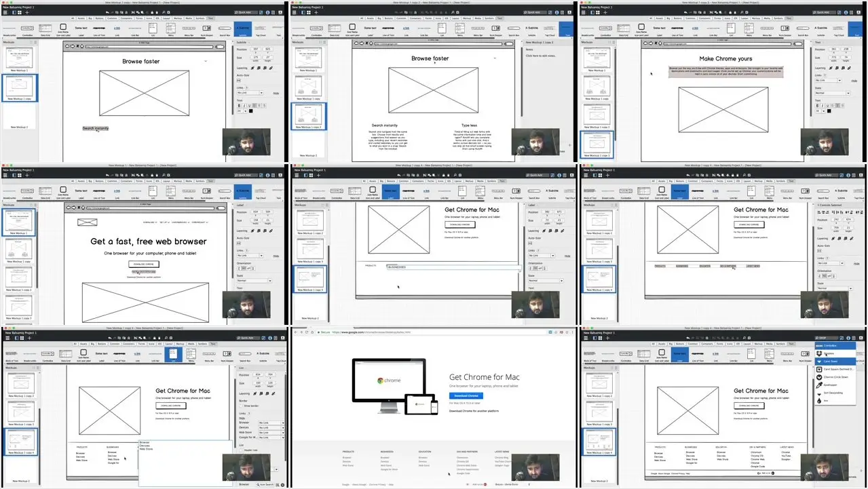Click the Chrome browser back arrow
Image resolution: width=868 pixels, height=489 pixels.
(296, 332)
